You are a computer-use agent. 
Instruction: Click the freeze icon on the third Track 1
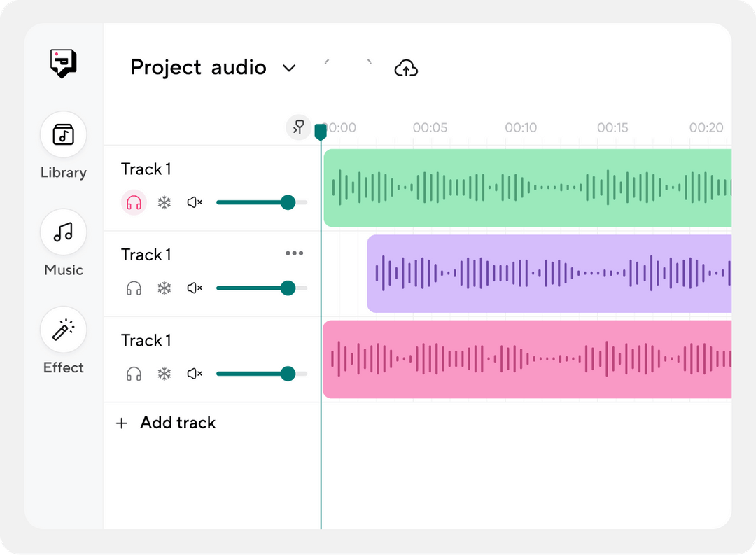(x=164, y=373)
